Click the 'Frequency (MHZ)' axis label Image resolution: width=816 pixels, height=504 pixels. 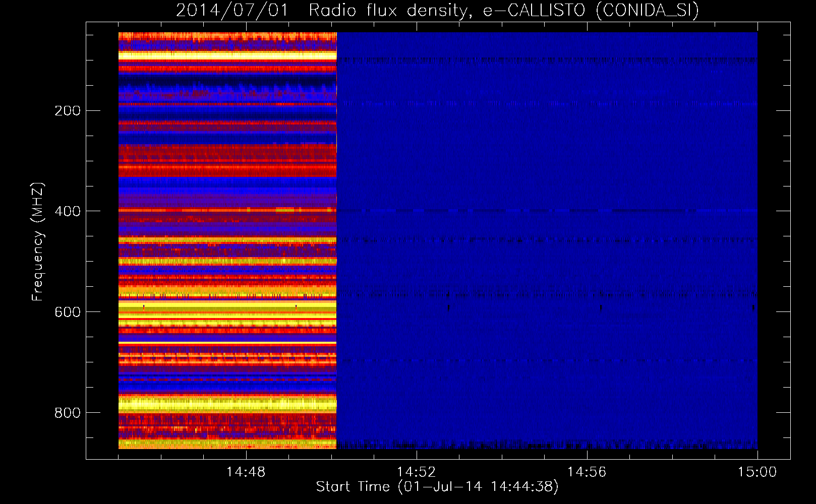[38, 242]
